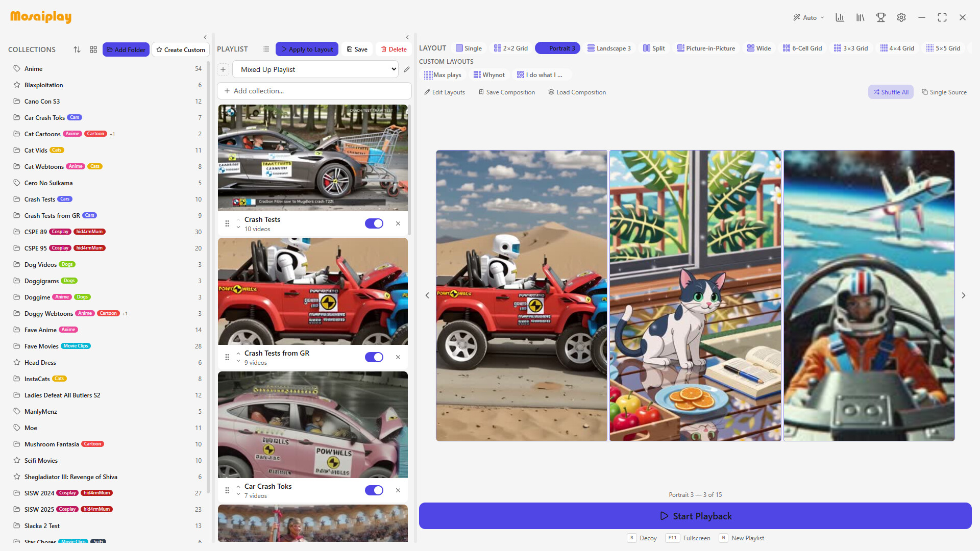Open the playlist list-view icon

click(266, 49)
